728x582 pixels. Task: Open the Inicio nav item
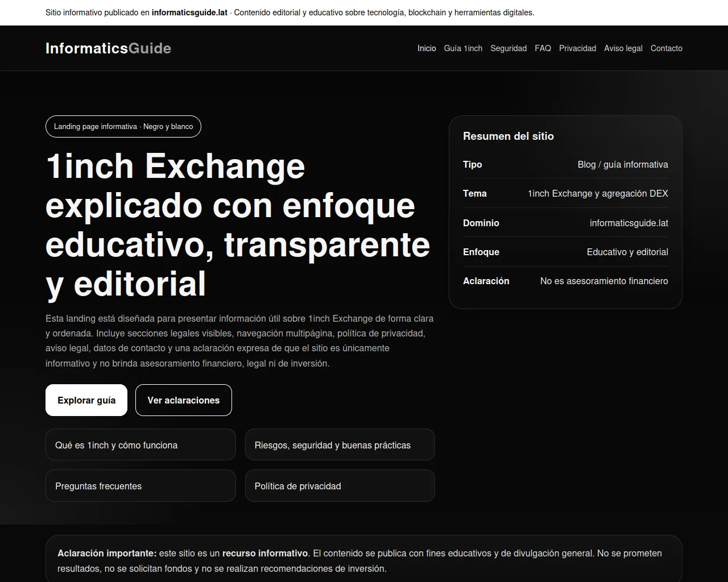tap(427, 48)
